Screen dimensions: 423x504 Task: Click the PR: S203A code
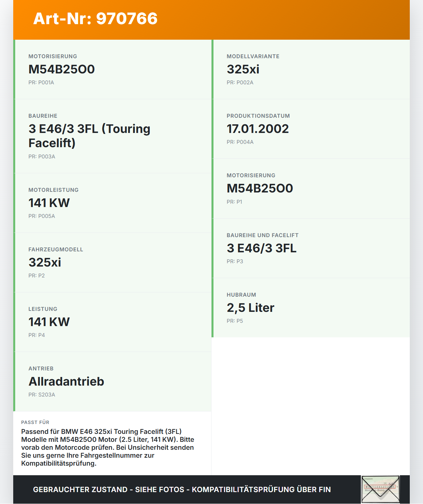42,394
